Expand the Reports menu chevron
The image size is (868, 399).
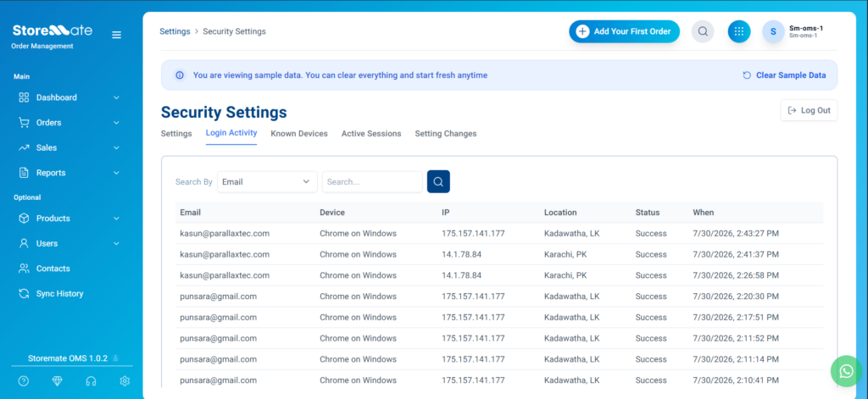pyautogui.click(x=116, y=173)
